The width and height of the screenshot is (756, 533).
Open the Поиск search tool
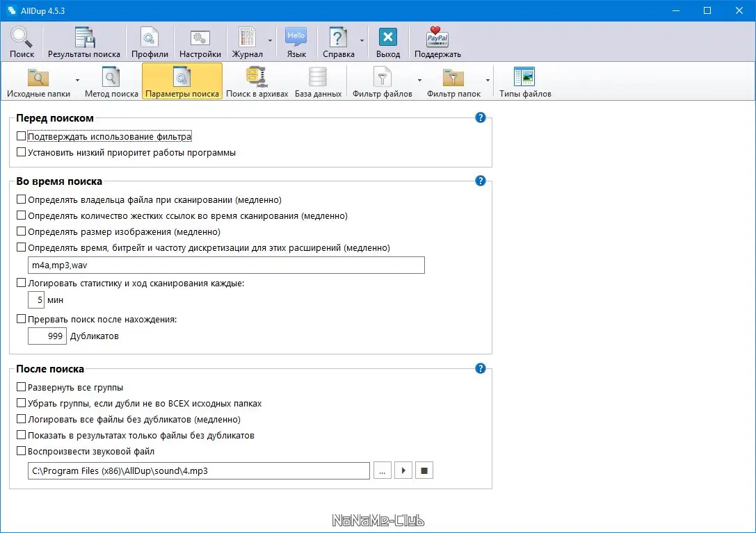pyautogui.click(x=22, y=42)
